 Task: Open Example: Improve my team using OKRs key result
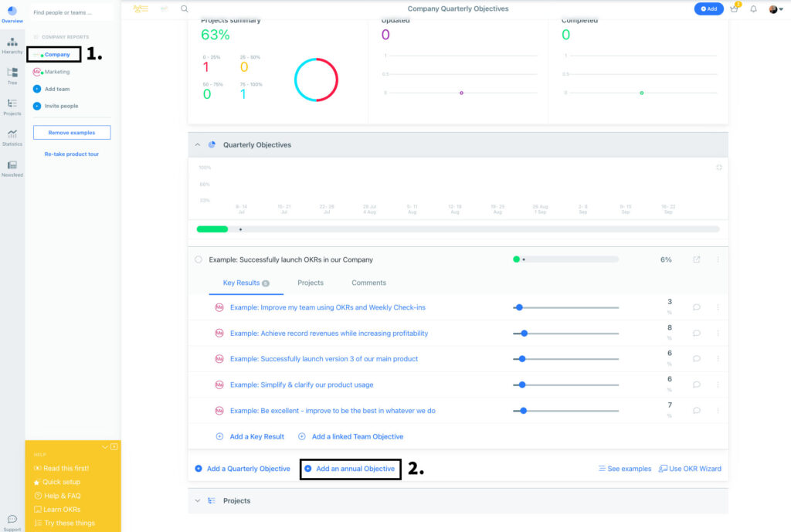328,307
